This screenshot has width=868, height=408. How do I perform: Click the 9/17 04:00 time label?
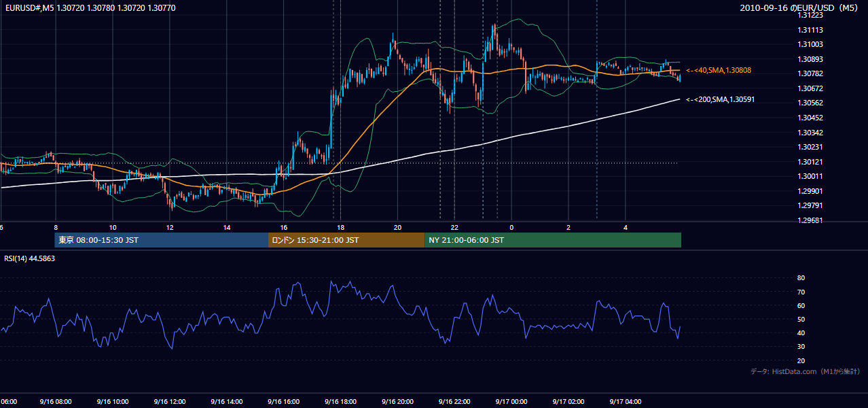click(626, 402)
